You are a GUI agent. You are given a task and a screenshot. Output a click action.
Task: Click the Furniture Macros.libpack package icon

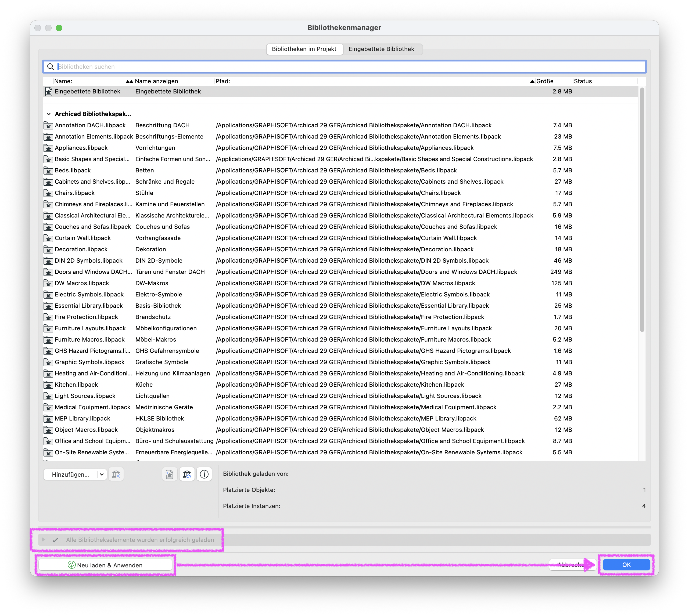coord(48,339)
